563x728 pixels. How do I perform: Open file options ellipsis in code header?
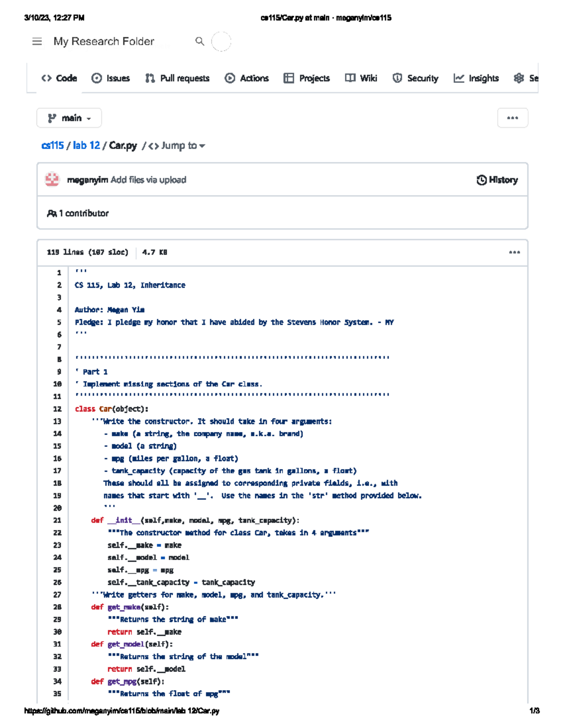[514, 252]
